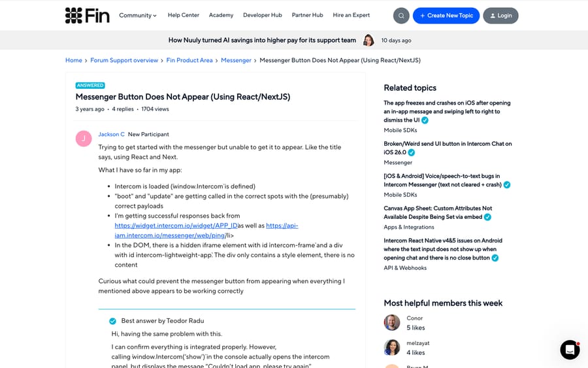Image resolution: width=588 pixels, height=368 pixels.
Task: Click the checkmark beside the Voice/speech-to-text topic
Action: point(506,185)
